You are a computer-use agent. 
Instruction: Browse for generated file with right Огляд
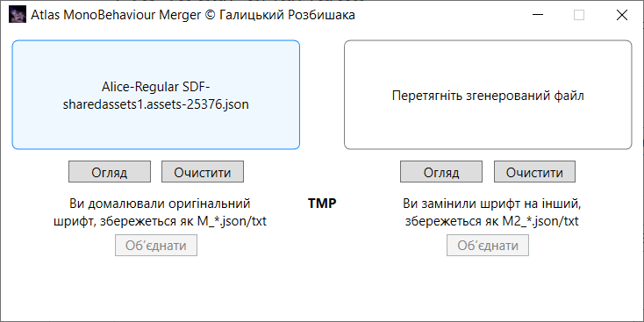coord(441,172)
